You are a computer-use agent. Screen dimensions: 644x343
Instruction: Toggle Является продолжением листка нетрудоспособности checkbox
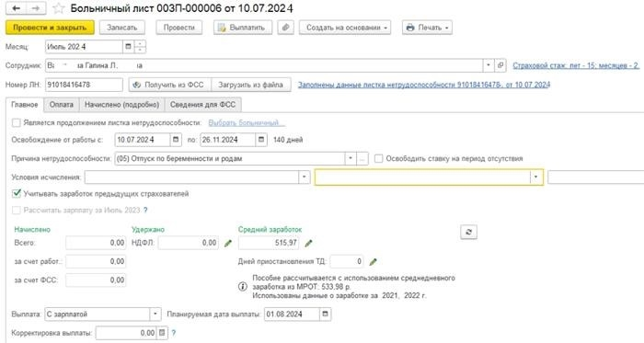[x=17, y=122]
